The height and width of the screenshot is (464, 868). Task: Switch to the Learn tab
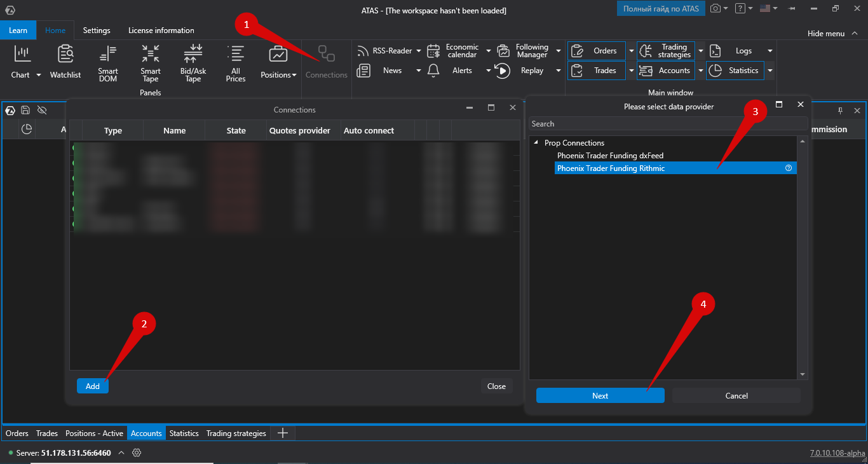[18, 30]
